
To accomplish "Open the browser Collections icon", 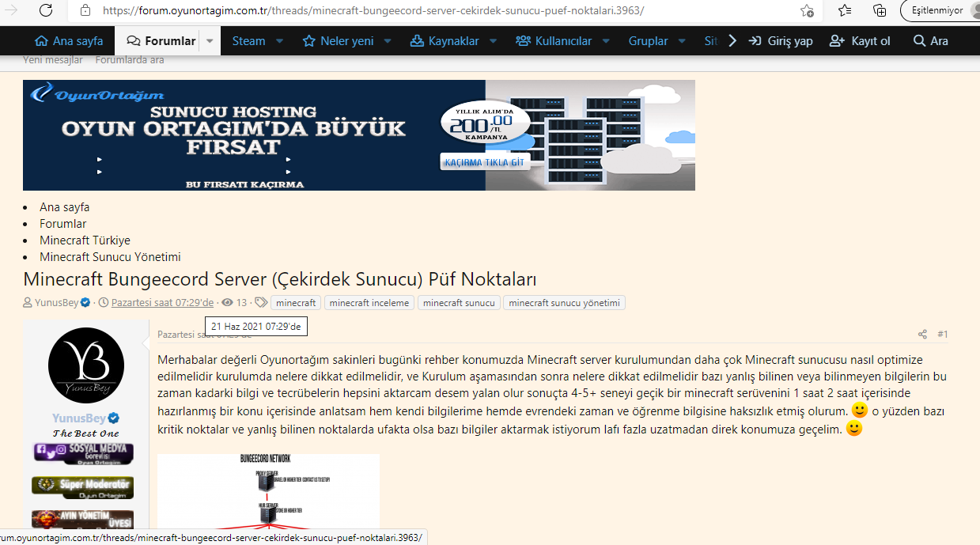I will pyautogui.click(x=880, y=10).
